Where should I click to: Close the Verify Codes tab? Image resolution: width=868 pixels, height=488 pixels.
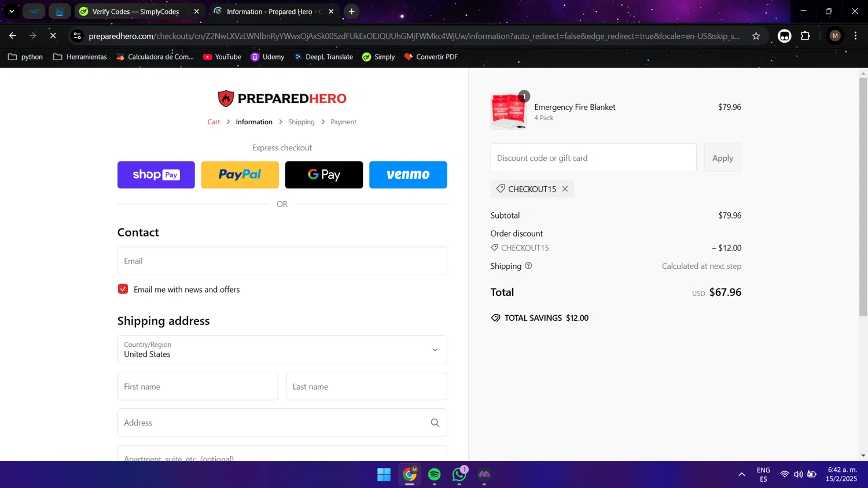197,12
